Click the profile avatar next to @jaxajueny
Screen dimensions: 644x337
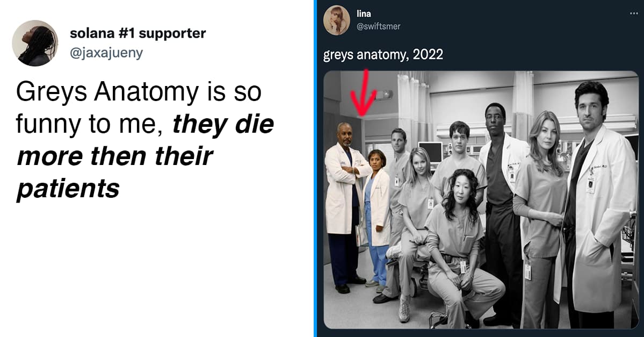click(x=35, y=43)
